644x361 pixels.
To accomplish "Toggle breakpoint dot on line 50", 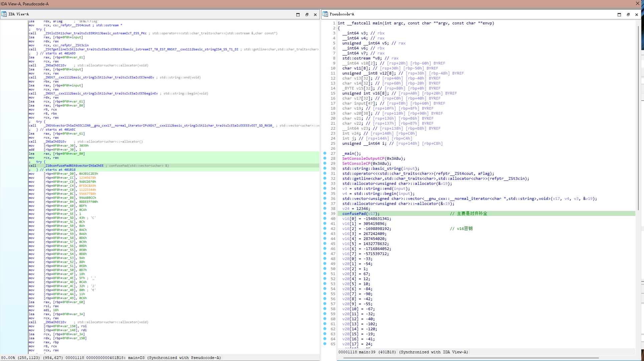I will point(325,269).
